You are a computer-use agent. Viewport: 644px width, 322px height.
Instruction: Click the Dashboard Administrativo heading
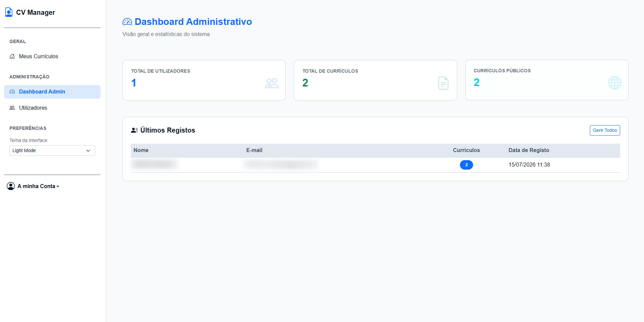[193, 22]
